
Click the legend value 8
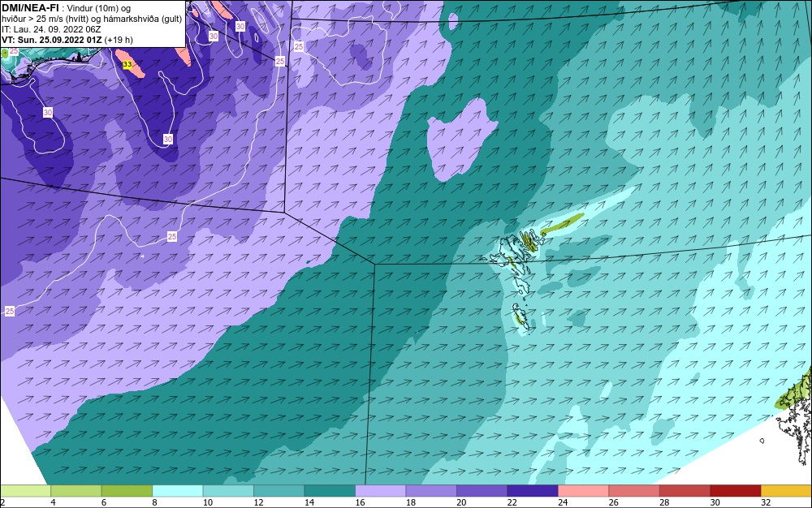tap(155, 502)
